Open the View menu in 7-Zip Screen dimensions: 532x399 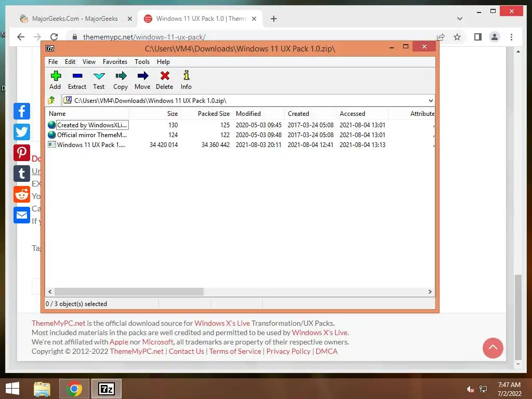[89, 62]
